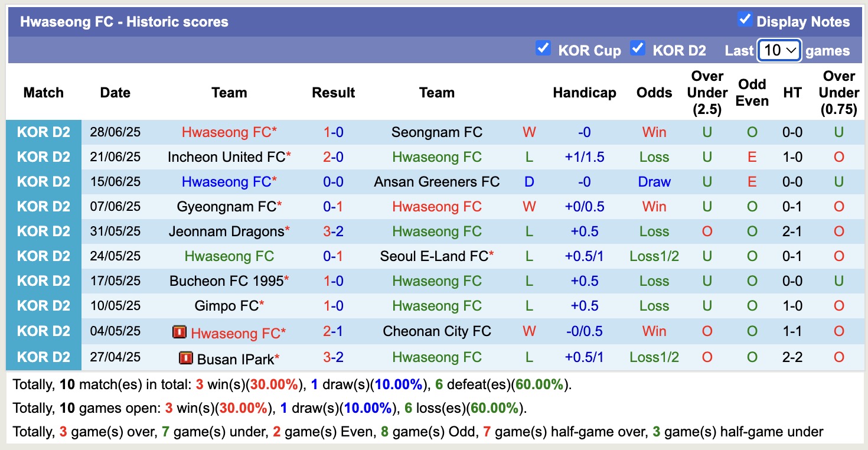
Task: Open the Cheonan City FC team link
Action: point(436,331)
